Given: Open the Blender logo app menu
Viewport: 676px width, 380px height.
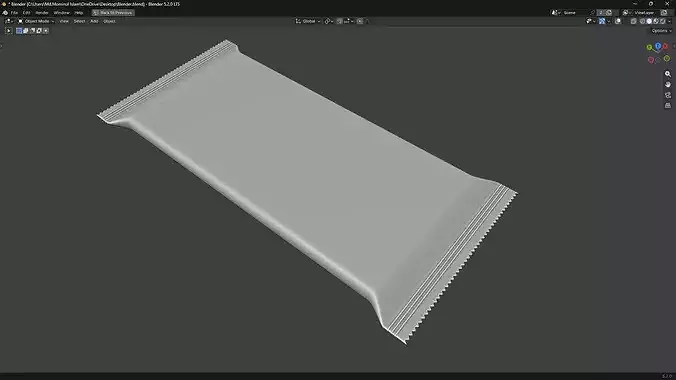Looking at the screenshot, I should coord(5,13).
